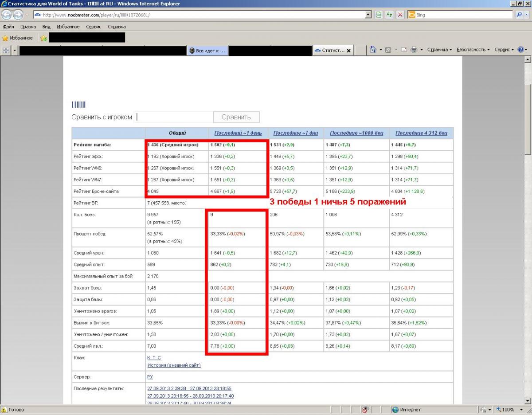
Task: Click the Add to Favorites bar star icon
Action: pyautogui.click(x=43, y=38)
